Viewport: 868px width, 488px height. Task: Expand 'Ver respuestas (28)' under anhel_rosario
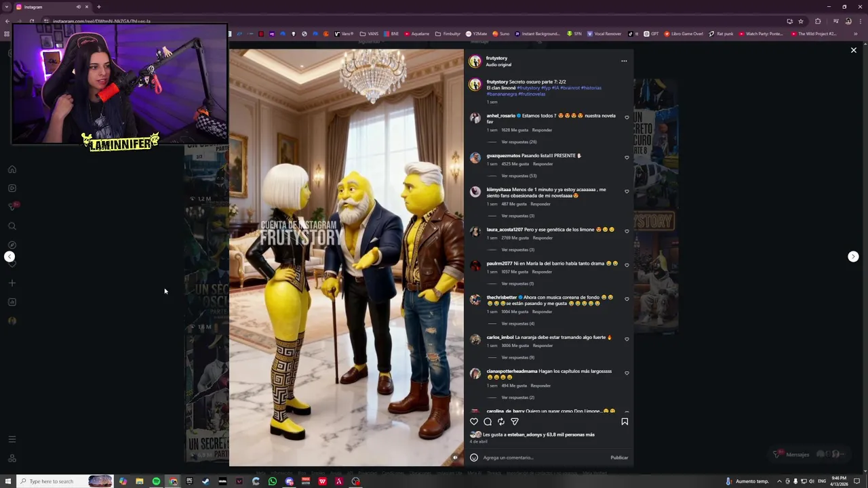(x=519, y=142)
